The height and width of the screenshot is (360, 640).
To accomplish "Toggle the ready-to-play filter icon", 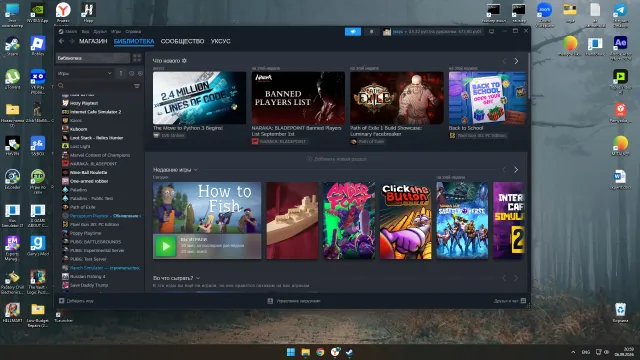I will 140,73.
